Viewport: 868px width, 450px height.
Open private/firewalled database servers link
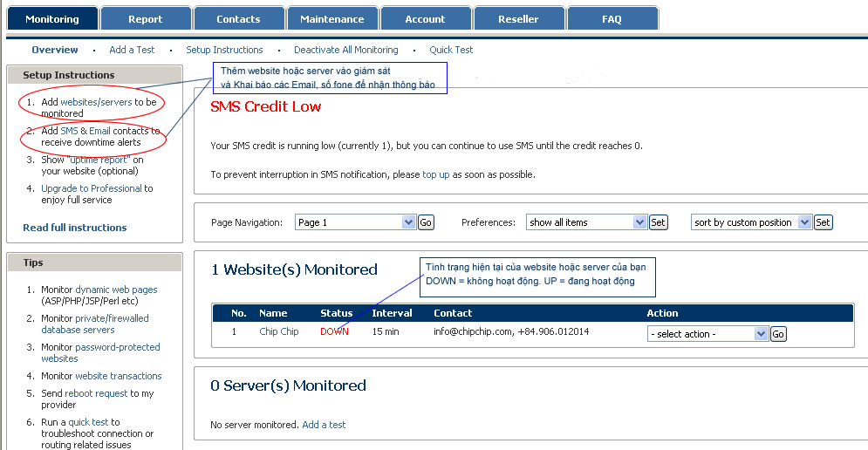tap(95, 324)
